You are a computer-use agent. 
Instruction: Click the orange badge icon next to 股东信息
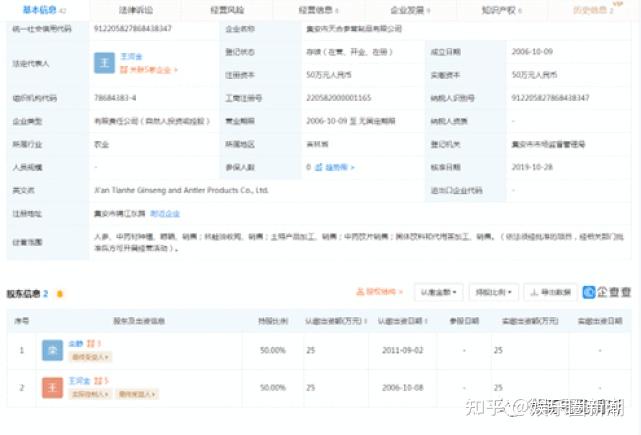[x=60, y=294]
